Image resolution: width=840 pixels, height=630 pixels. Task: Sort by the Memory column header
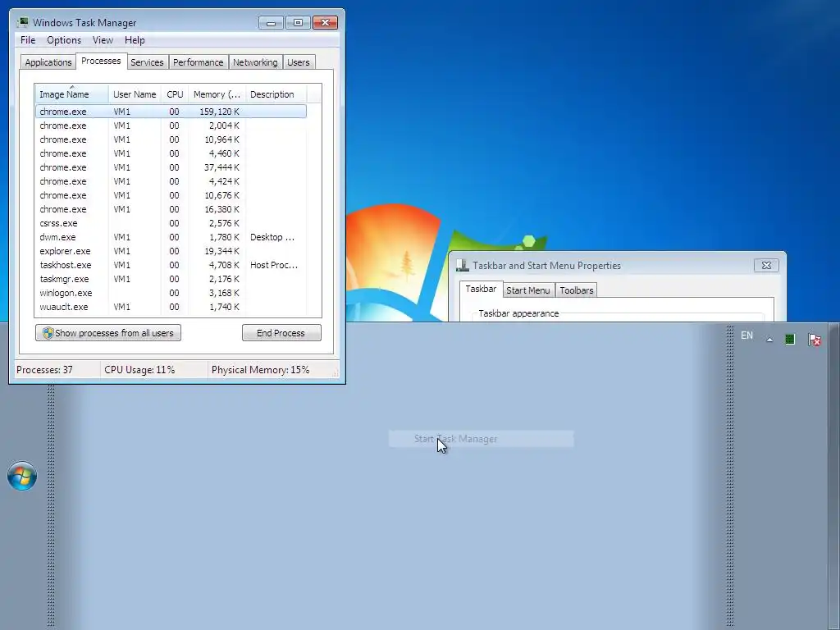(217, 94)
